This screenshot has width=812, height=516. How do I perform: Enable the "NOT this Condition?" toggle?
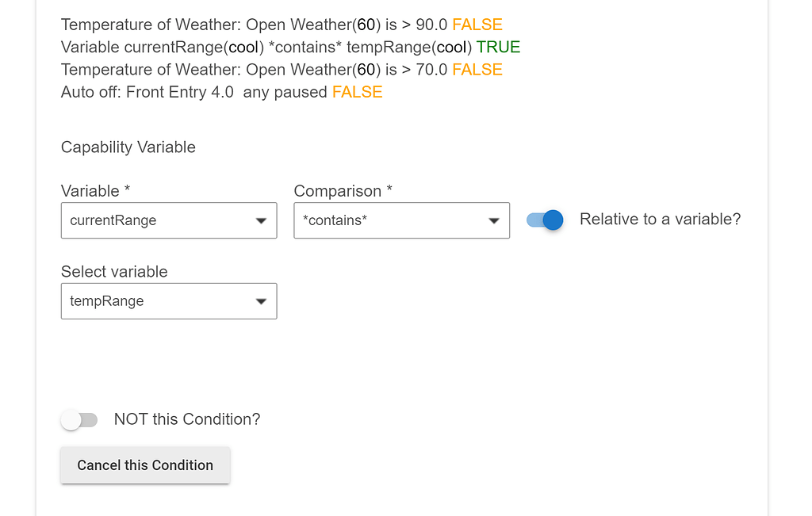tap(79, 419)
